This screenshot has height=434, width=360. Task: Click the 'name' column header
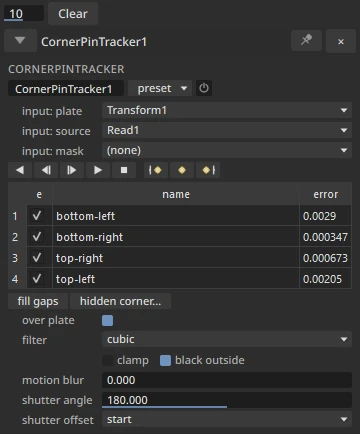(x=176, y=194)
